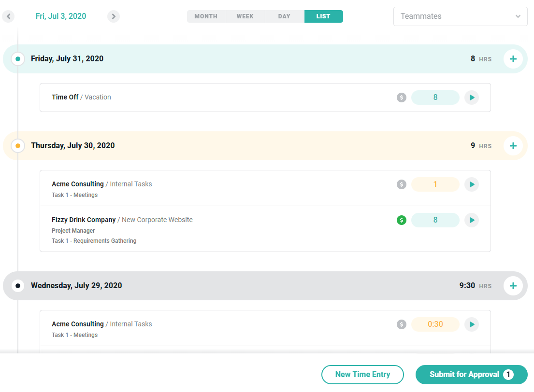Add entry to Friday, July 31 with plus icon
The height and width of the screenshot is (392, 534).
pos(513,59)
